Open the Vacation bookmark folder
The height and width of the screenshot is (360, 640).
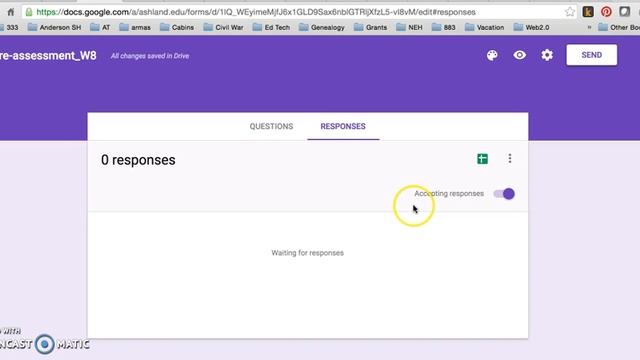pyautogui.click(x=484, y=27)
